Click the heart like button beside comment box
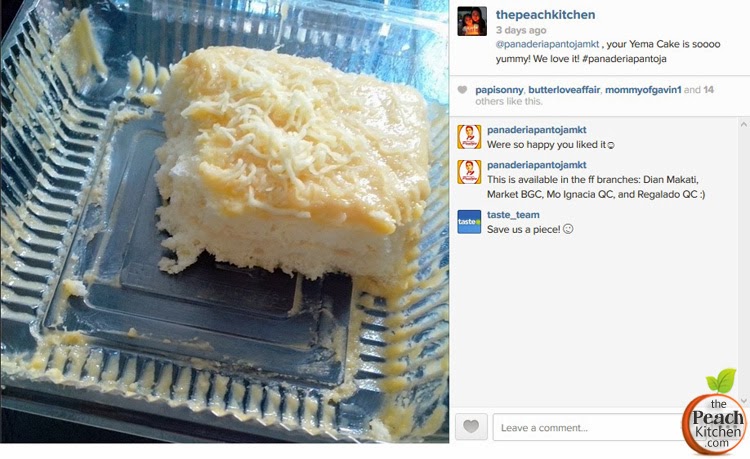 471,426
